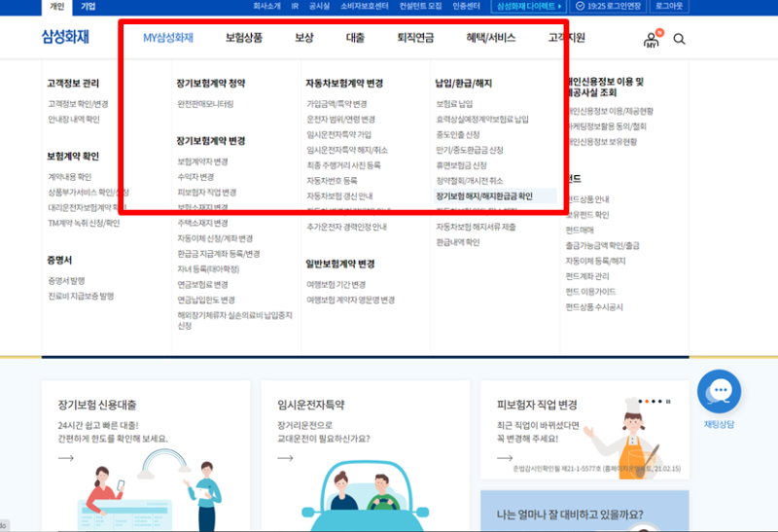Open the 채팅상담 chat bubble icon
The width and height of the screenshot is (778, 532).
(x=719, y=392)
